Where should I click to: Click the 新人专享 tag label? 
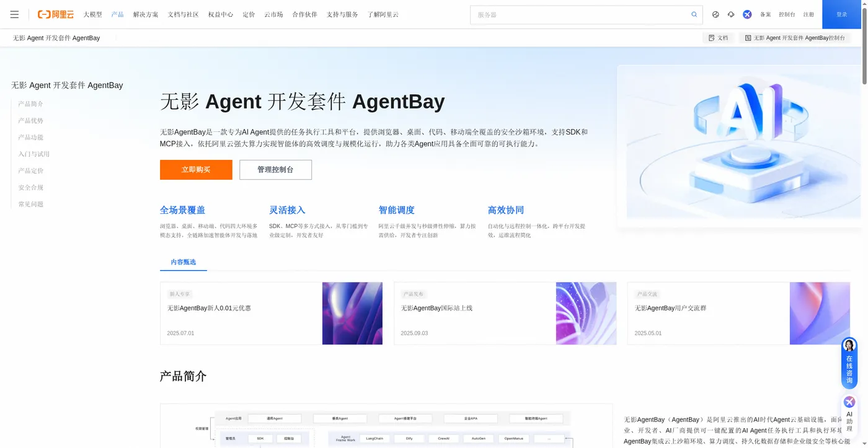coord(180,294)
